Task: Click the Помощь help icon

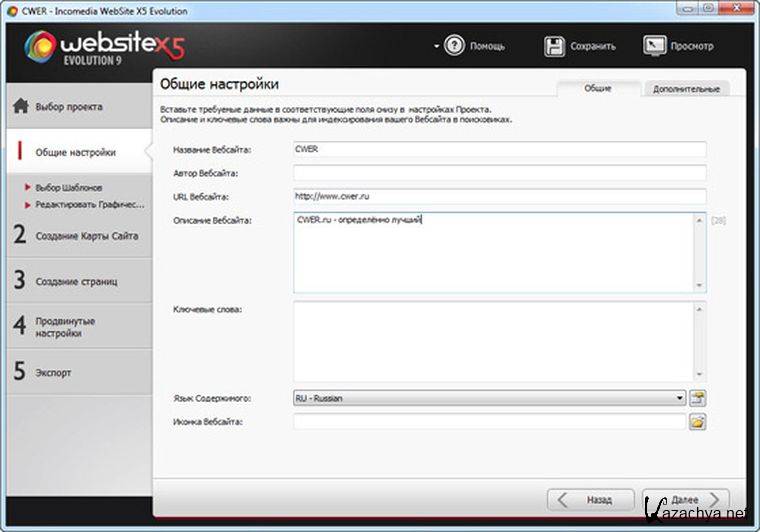Action: 455,46
